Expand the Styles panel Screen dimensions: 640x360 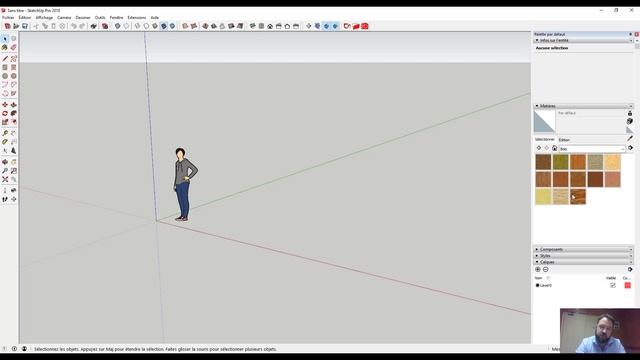[583, 256]
